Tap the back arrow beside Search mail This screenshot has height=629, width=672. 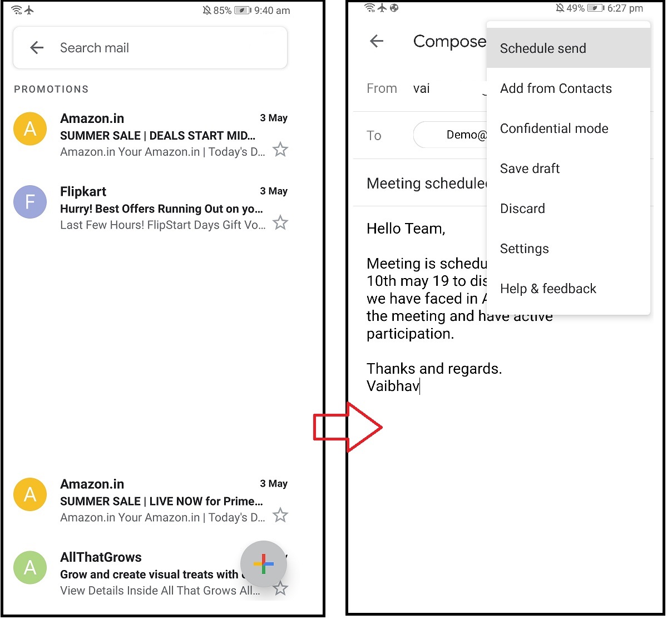36,47
